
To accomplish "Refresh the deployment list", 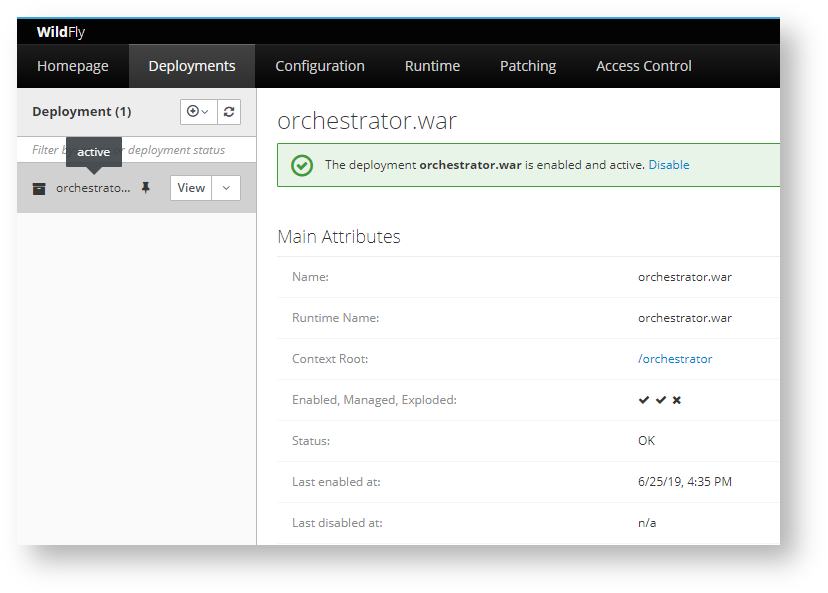I will click(229, 112).
